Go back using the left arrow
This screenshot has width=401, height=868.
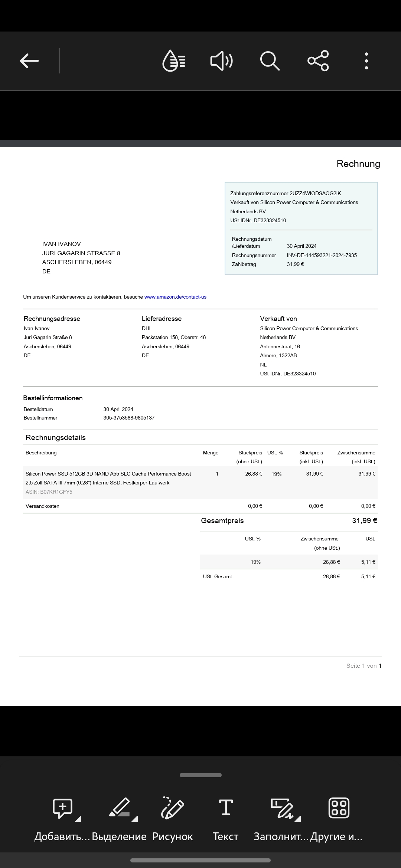click(x=29, y=61)
